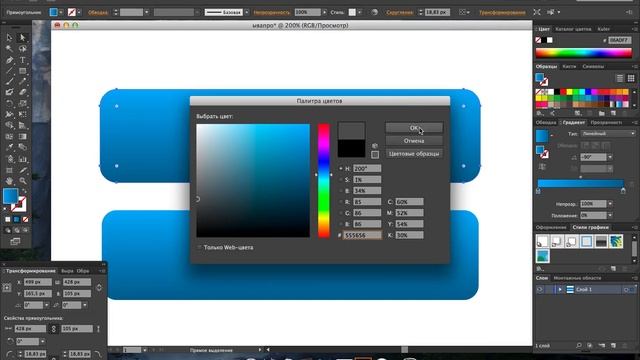Select the Pencil tool
Screen dimensions: 640x360
[22, 82]
